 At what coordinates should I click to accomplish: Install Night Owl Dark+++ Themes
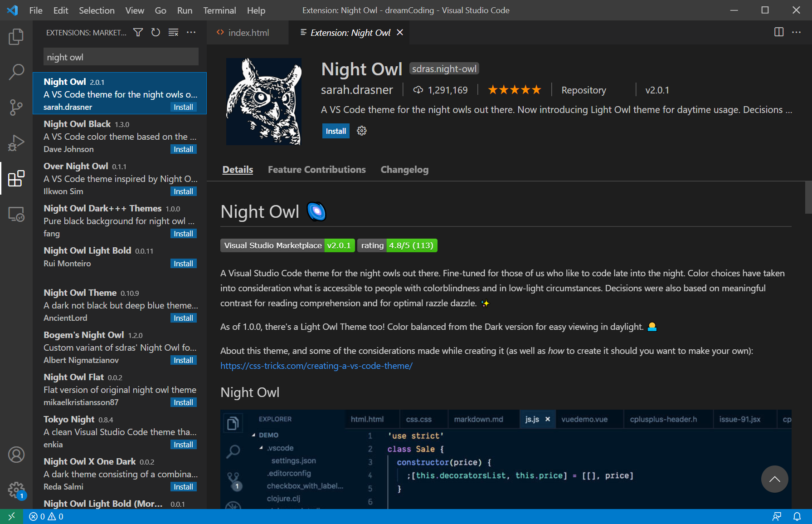[184, 234]
